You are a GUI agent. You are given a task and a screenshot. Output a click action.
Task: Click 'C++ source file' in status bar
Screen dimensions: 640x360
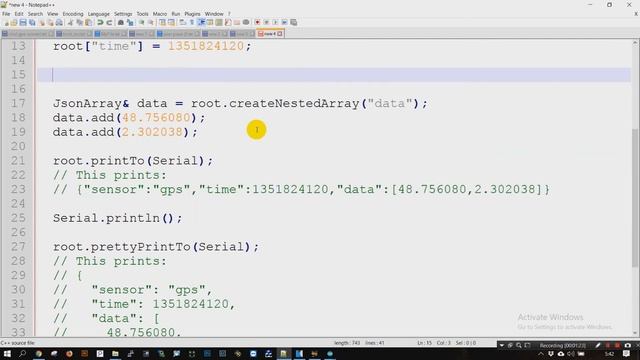point(18,343)
